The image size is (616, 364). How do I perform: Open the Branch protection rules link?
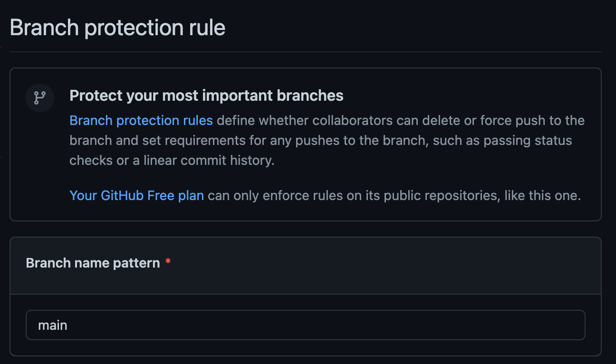click(x=141, y=120)
